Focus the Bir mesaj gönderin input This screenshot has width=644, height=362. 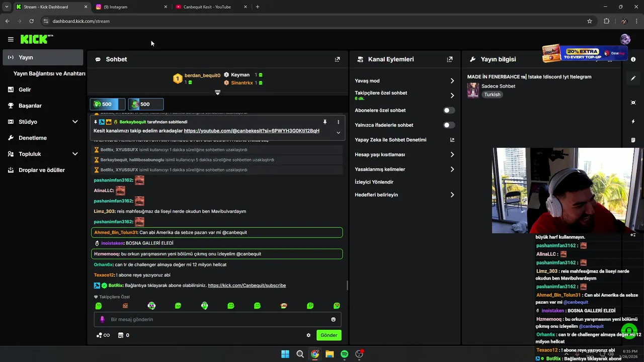pyautogui.click(x=217, y=319)
